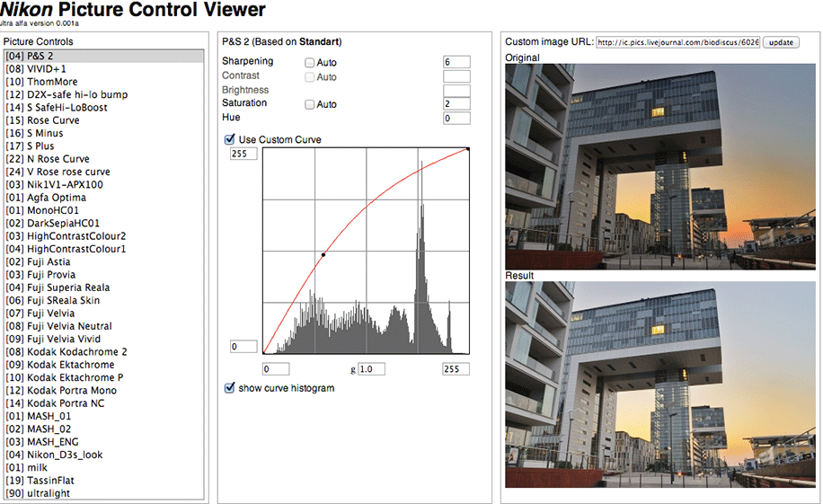This screenshot has height=504, width=823.
Task: Select [03] MASH_ENG entry
Action: pos(104,442)
